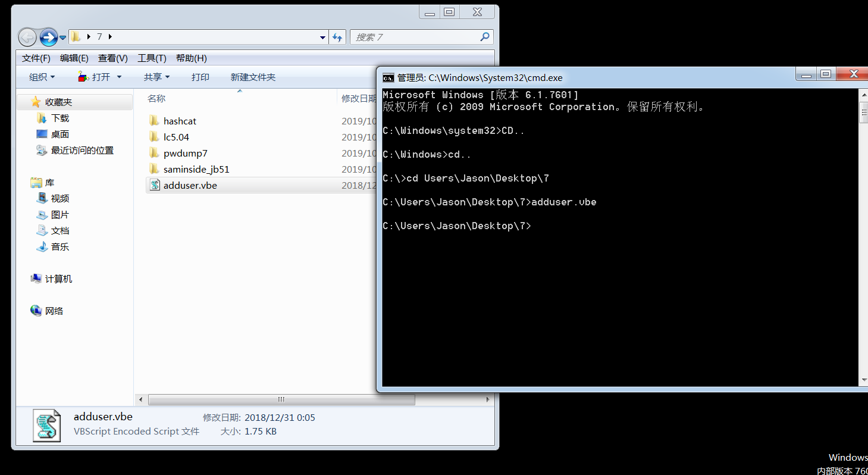This screenshot has height=475, width=868.
Task: Click the folder icon in the address bar
Action: coord(76,37)
